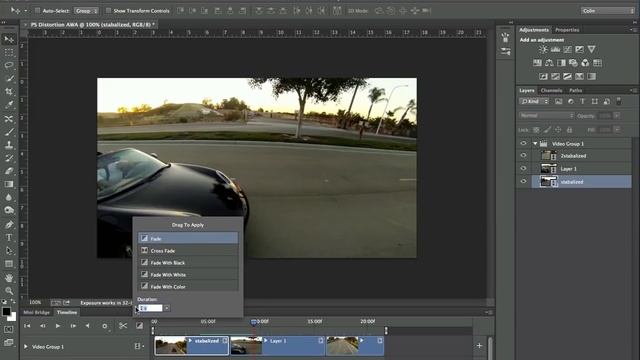Collapse the Video Group 1 layer group

(535, 143)
